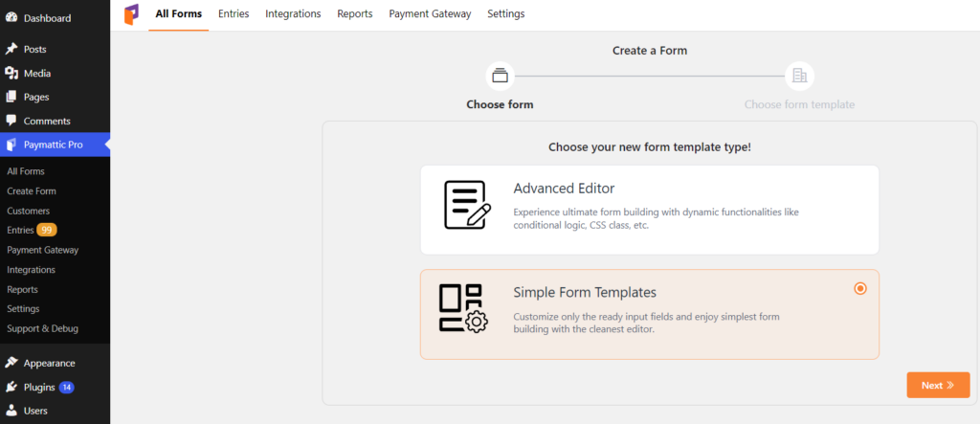Click the Posts pushpin icon
980x424 pixels.
click(x=11, y=49)
